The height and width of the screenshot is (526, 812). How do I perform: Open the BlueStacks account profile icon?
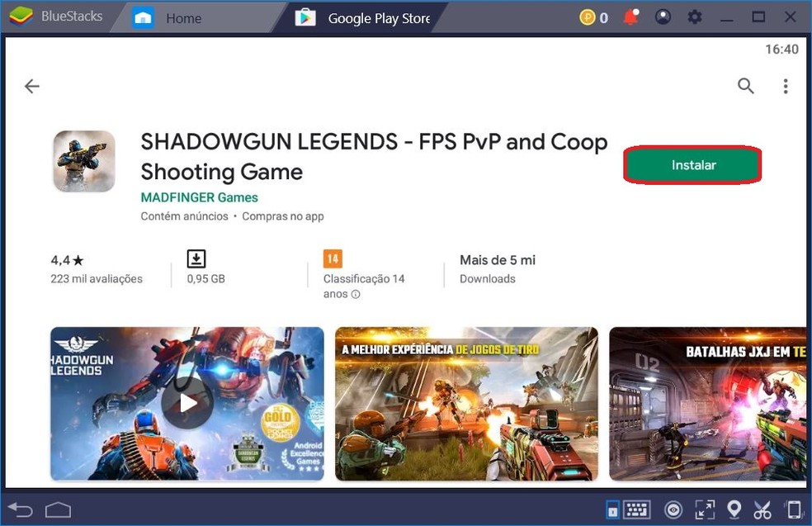coord(663,17)
